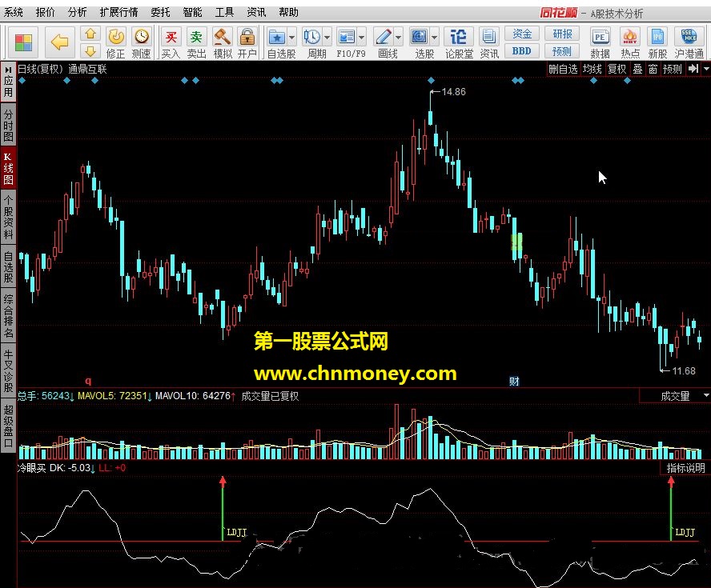Open the 智能 menu

click(x=192, y=12)
